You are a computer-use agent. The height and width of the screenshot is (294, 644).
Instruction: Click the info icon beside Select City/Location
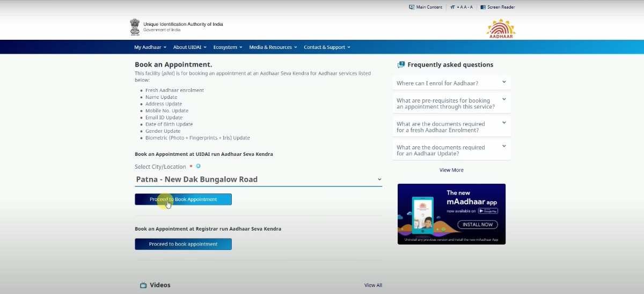(198, 166)
